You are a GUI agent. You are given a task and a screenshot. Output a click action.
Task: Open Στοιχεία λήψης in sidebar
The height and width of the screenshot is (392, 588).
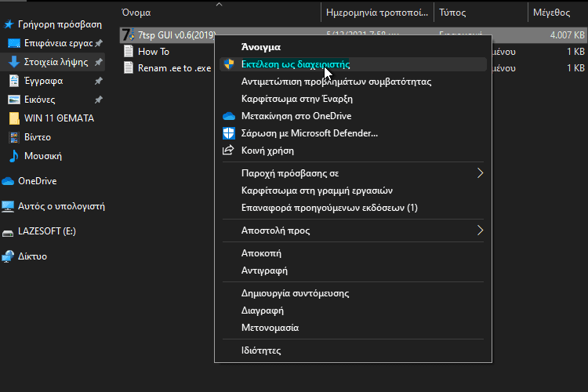click(56, 62)
